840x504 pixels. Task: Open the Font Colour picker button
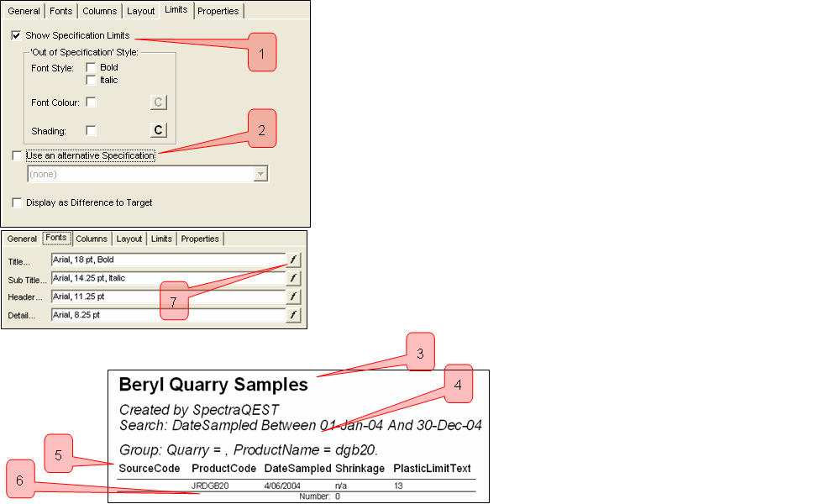(x=158, y=102)
